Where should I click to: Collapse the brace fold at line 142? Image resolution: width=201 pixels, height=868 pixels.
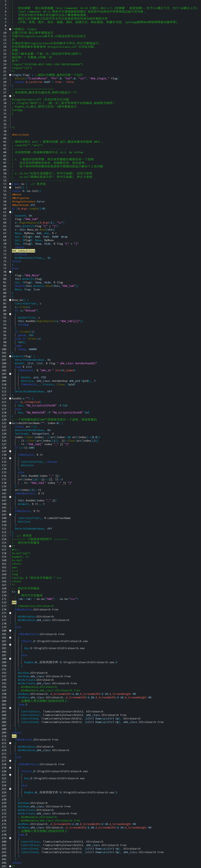tap(10, 497)
